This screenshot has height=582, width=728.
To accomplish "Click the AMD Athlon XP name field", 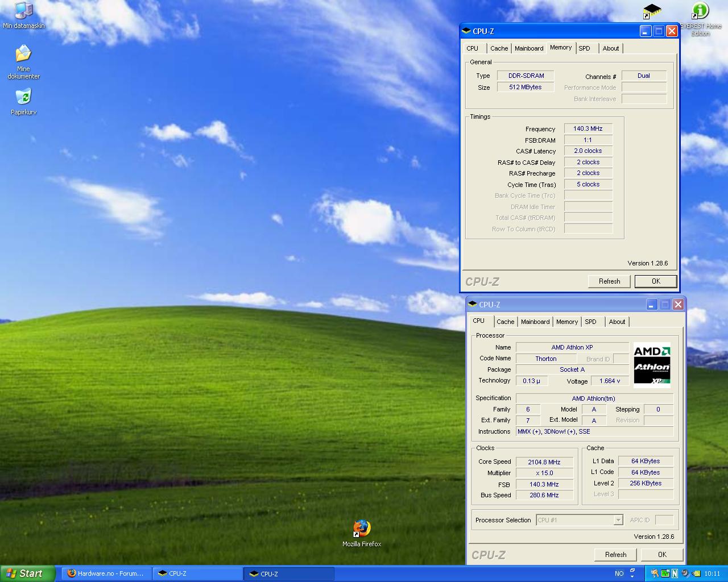I will tap(572, 347).
